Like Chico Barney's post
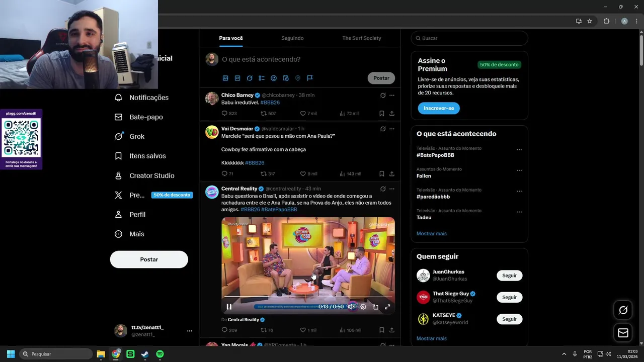 (x=303, y=114)
